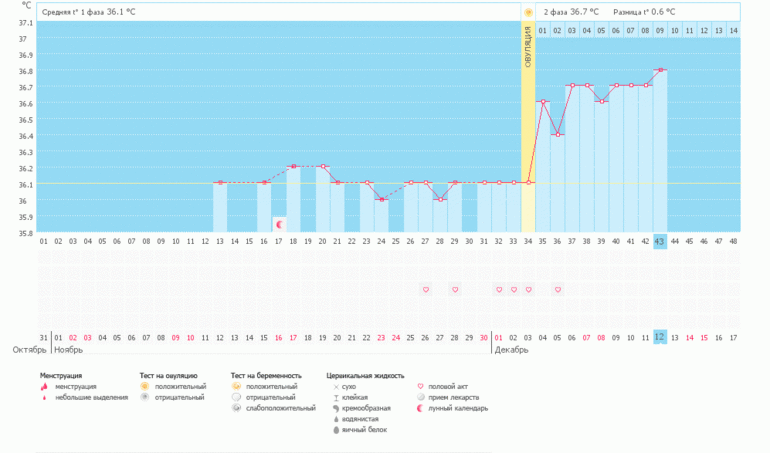Select highlighted date 12 in December row
Viewport: 770px width, 453px height.
tap(660, 337)
